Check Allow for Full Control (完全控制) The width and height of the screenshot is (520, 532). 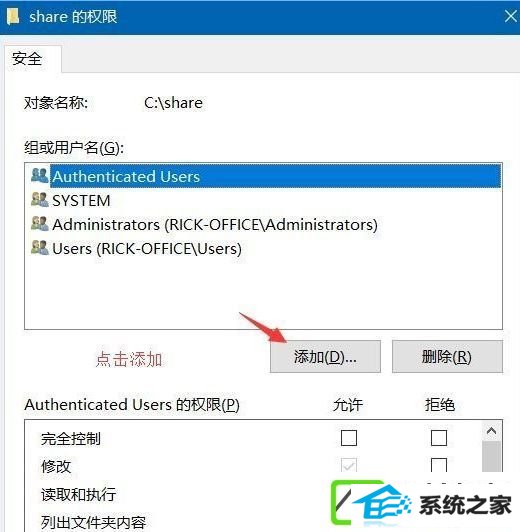point(349,438)
